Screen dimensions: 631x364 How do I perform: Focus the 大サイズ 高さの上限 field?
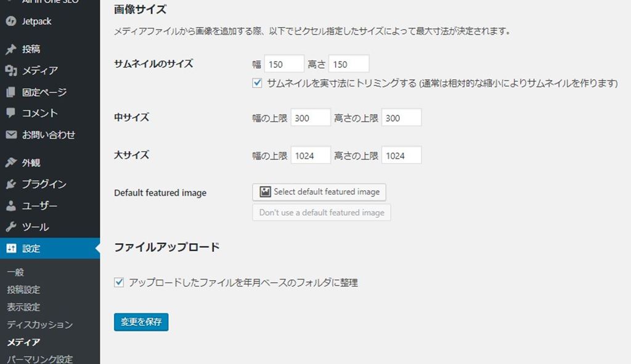coord(401,156)
